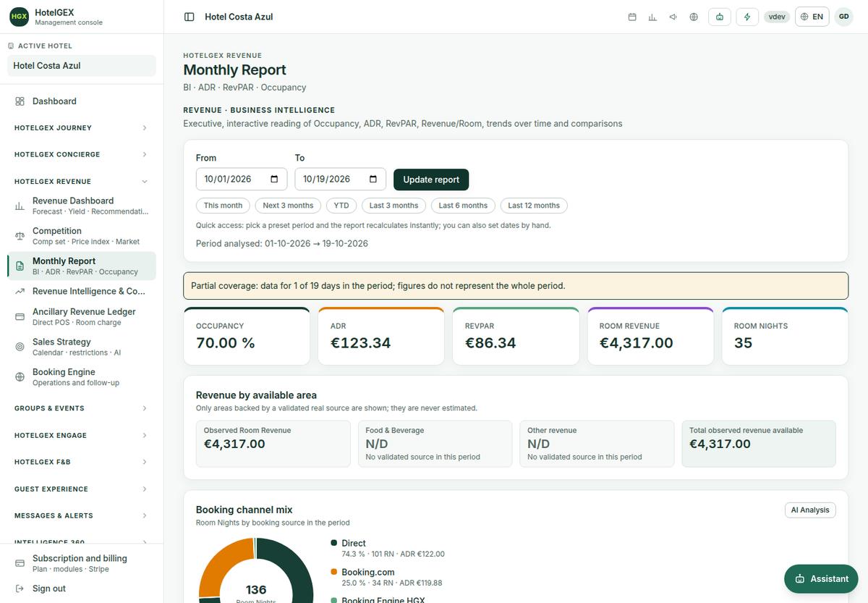
Task: Click the Sign out arrow icon
Action: coord(20,589)
